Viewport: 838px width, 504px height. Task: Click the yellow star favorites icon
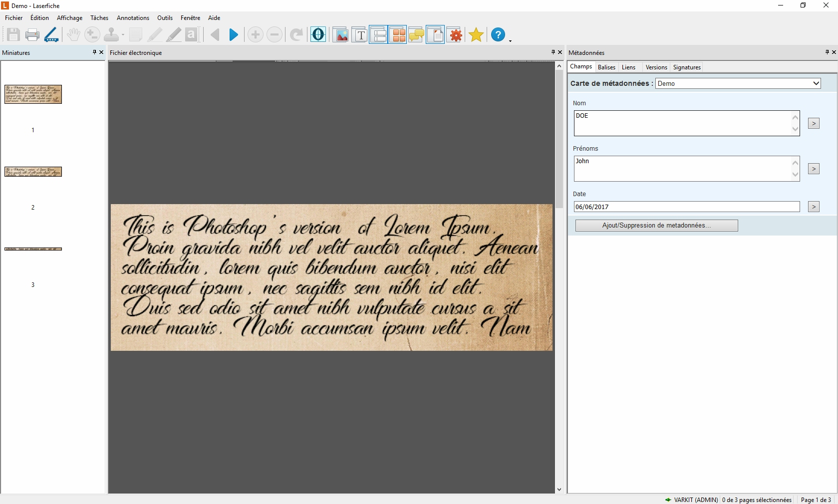click(476, 35)
